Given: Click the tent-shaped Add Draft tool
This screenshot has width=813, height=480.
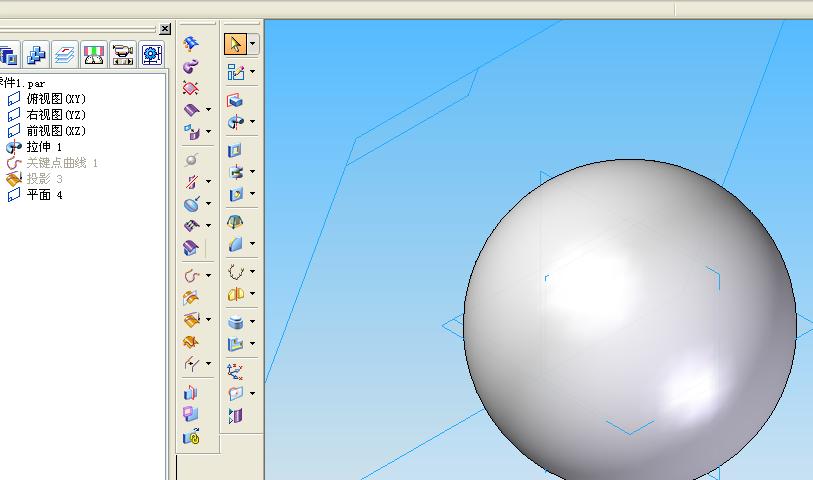Looking at the screenshot, I should 235,222.
